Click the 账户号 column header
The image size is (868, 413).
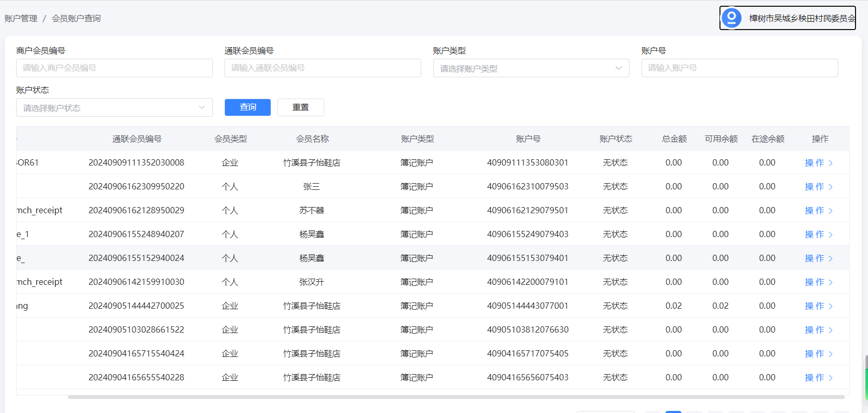click(x=528, y=139)
